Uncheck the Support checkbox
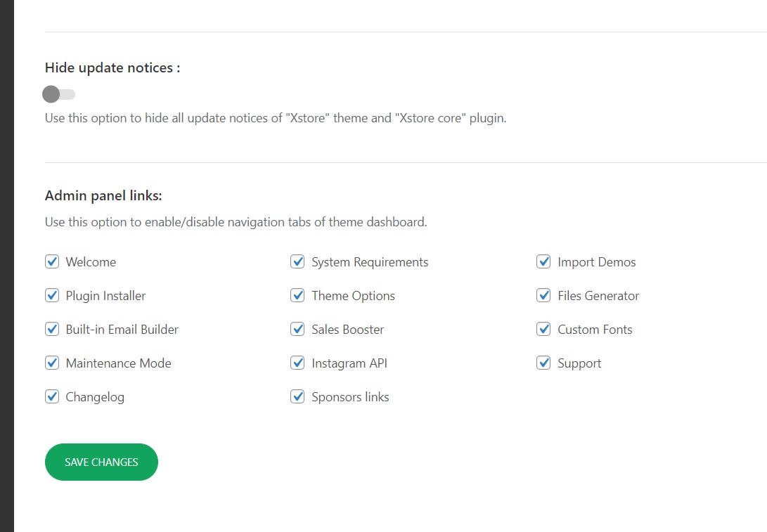The width and height of the screenshot is (767, 532). 543,363
